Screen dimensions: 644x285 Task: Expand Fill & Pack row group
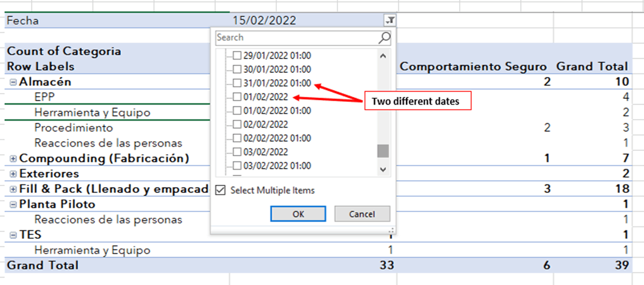(x=13, y=189)
